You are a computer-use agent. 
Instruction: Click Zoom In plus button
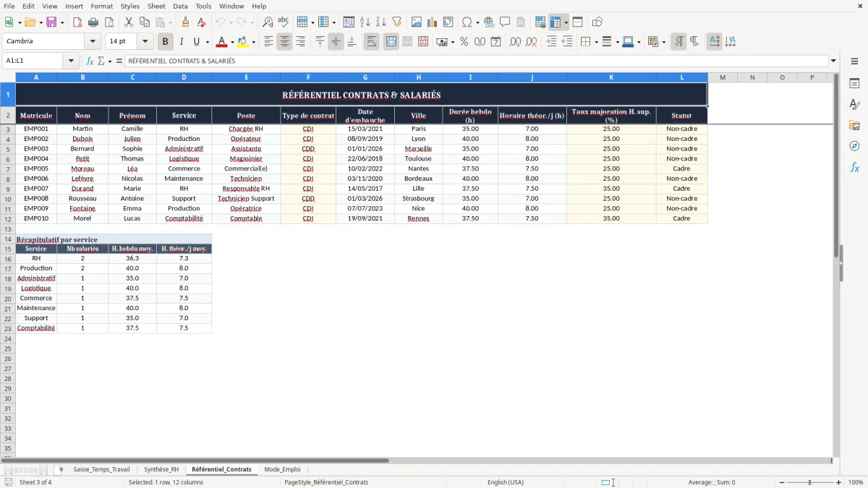[838, 482]
